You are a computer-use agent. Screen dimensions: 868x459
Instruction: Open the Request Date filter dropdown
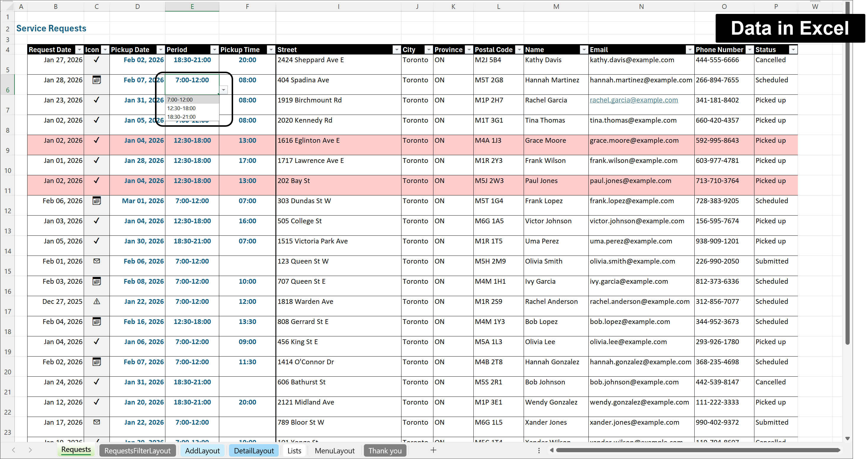coord(79,50)
